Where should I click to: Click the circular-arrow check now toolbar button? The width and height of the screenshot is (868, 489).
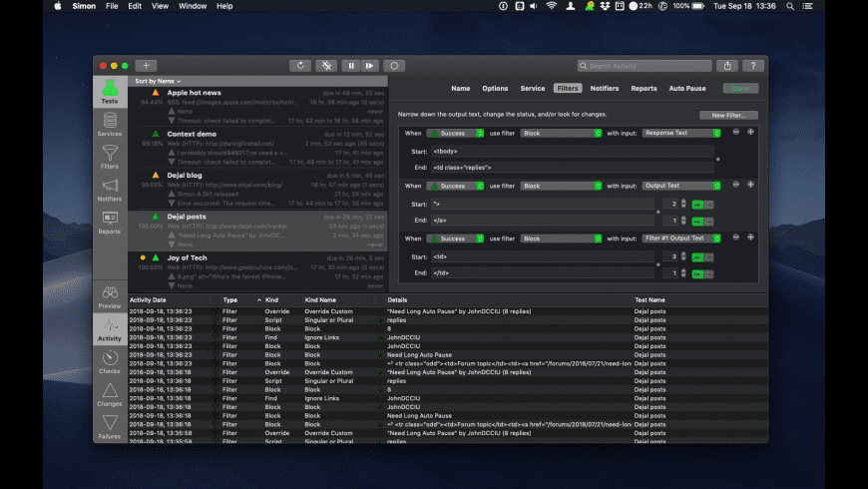click(300, 65)
